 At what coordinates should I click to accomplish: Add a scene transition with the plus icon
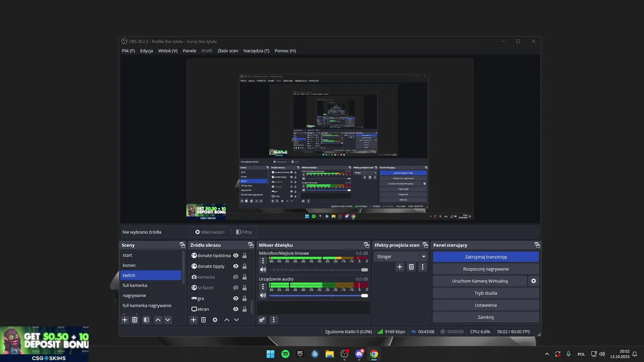click(x=400, y=267)
